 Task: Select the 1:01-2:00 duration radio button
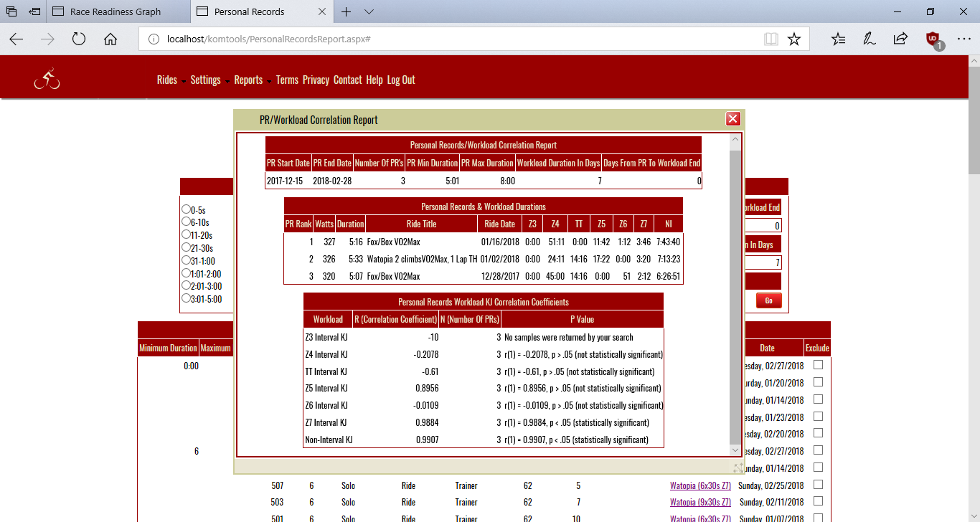pyautogui.click(x=187, y=273)
